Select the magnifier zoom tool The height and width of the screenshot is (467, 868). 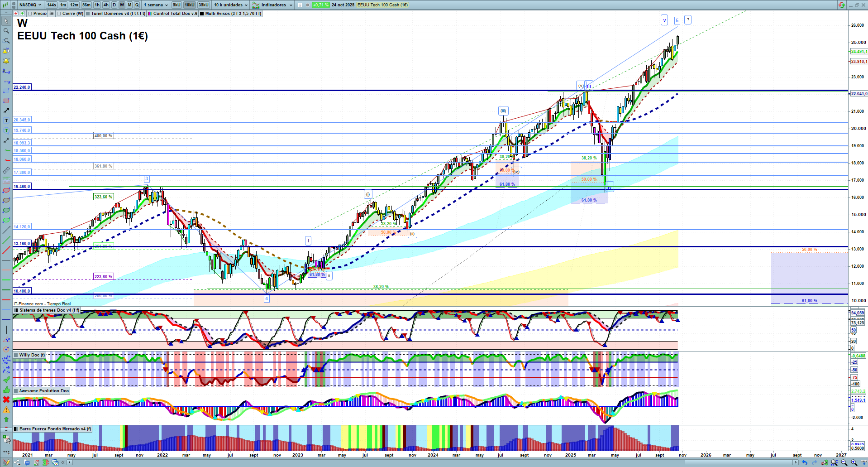pyautogui.click(x=6, y=31)
